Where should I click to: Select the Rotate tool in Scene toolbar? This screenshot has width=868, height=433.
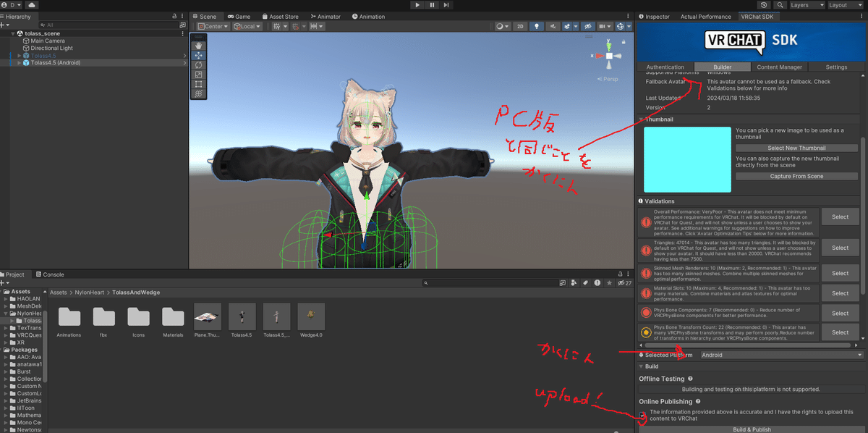pos(199,65)
